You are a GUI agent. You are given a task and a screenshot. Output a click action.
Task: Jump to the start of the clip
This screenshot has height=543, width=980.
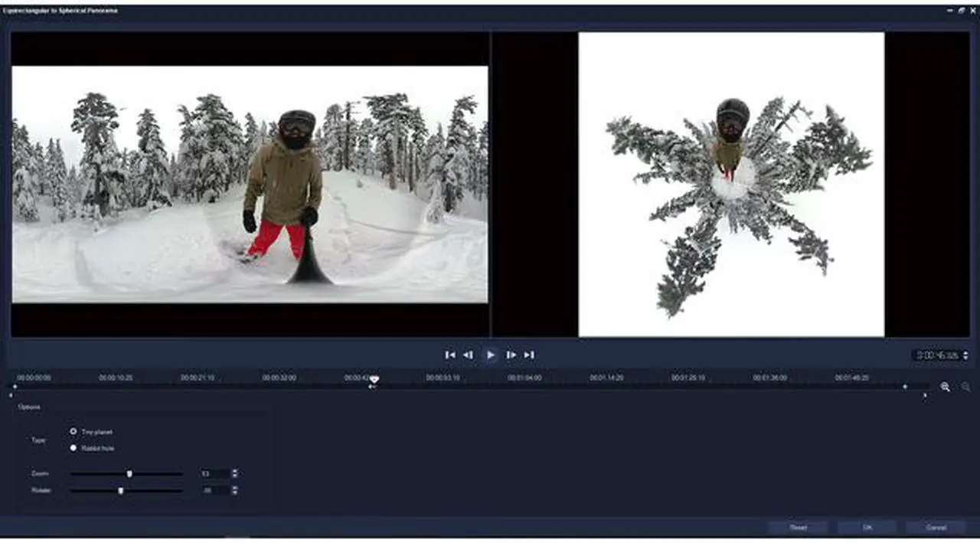tap(450, 355)
